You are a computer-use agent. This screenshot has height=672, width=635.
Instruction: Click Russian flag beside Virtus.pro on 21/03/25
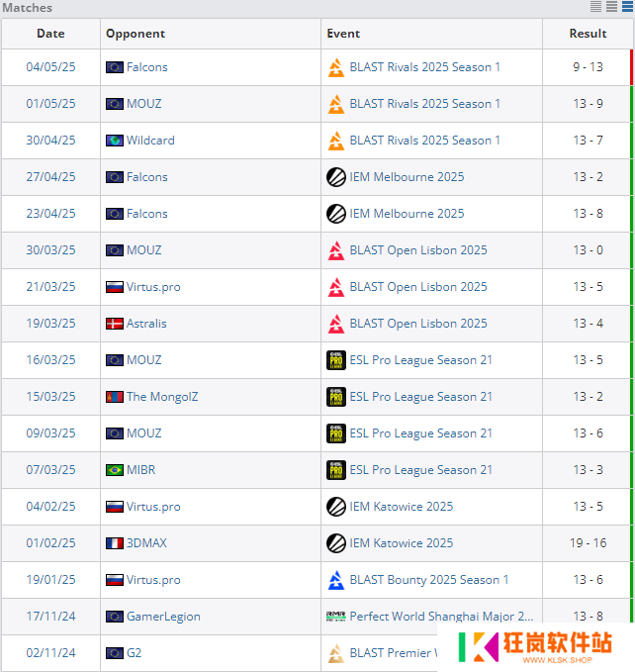[x=115, y=287]
